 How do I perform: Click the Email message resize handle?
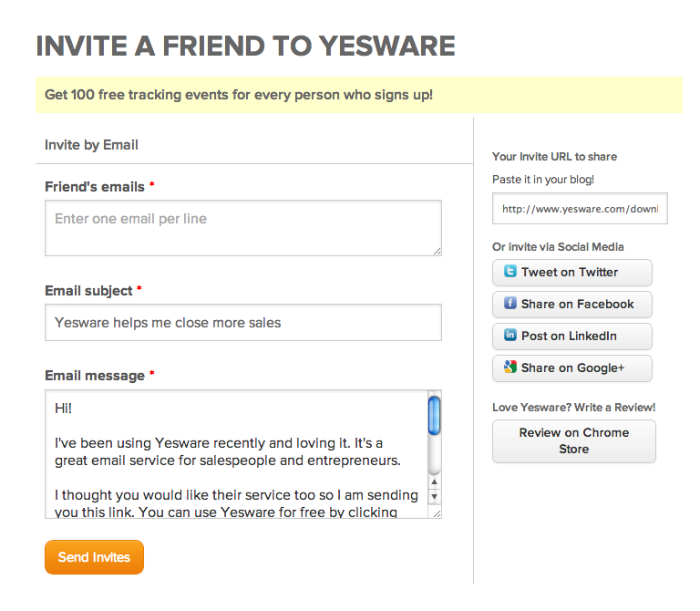pyautogui.click(x=437, y=513)
